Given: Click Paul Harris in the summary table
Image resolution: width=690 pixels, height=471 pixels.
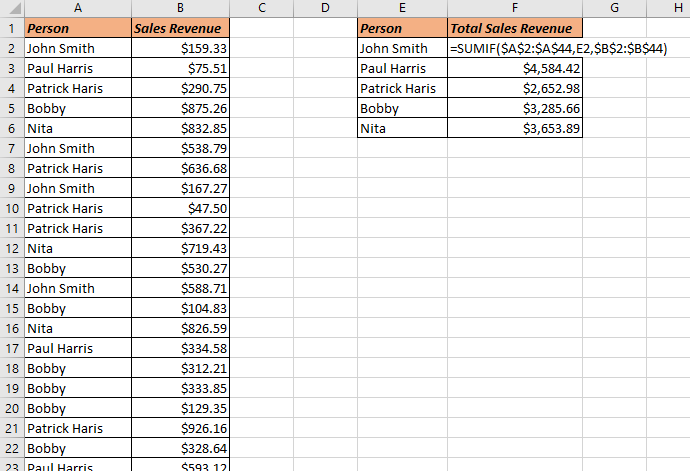Looking at the screenshot, I should (x=402, y=68).
